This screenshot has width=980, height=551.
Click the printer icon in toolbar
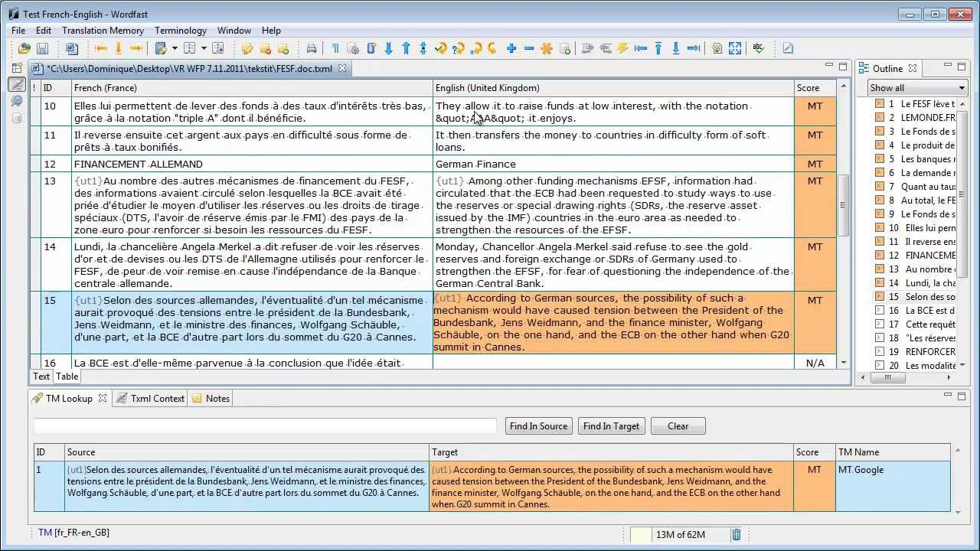pyautogui.click(x=312, y=48)
